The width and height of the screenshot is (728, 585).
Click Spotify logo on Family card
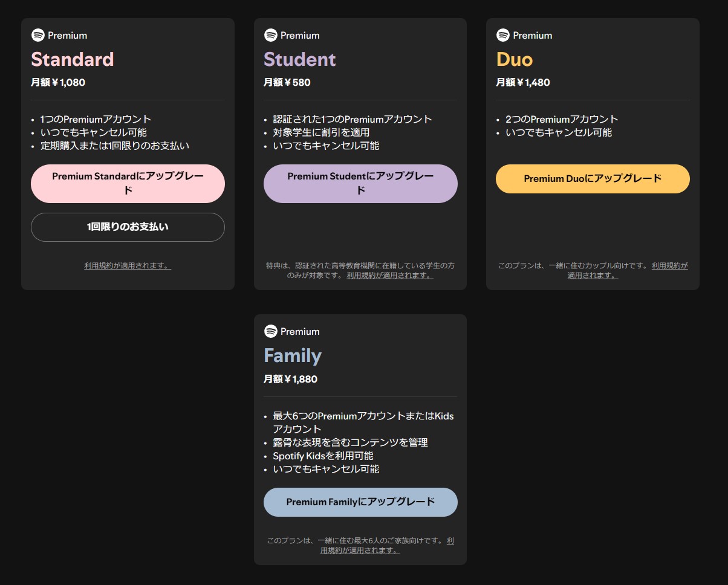click(x=271, y=331)
